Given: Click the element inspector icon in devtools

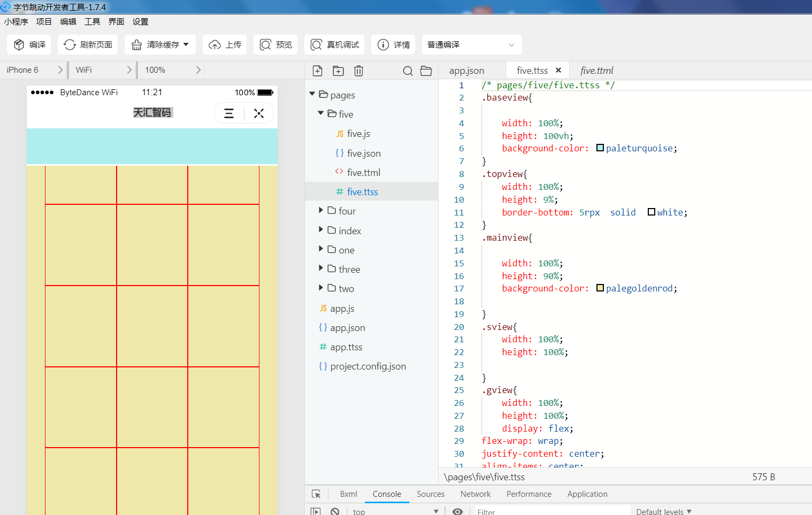Looking at the screenshot, I should 316,494.
